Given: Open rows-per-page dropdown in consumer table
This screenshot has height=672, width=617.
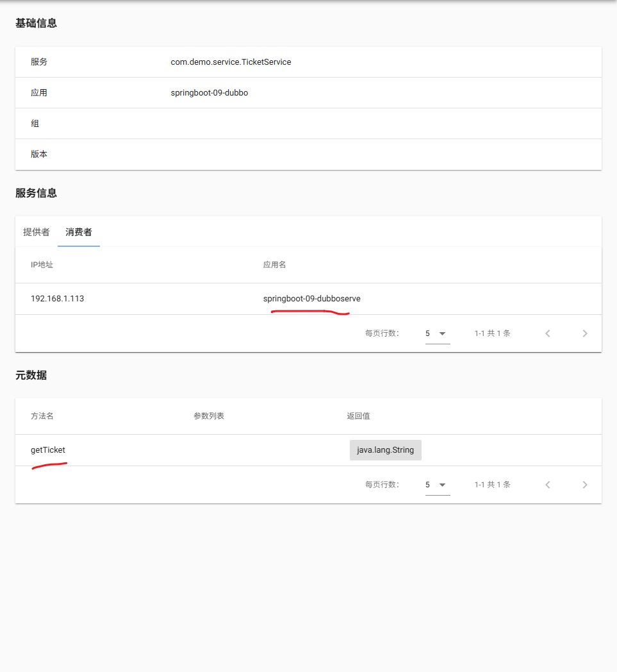Looking at the screenshot, I should [x=437, y=333].
